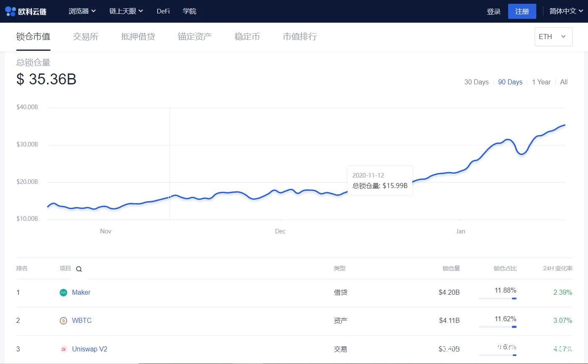Image resolution: width=588 pixels, height=364 pixels.
Task: Expand the 浏览器 dropdown menu
Action: pos(82,11)
